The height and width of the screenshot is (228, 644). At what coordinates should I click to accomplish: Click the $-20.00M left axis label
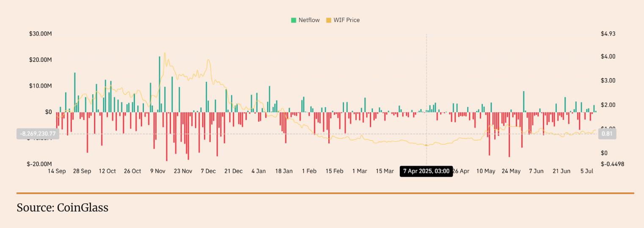(x=39, y=164)
